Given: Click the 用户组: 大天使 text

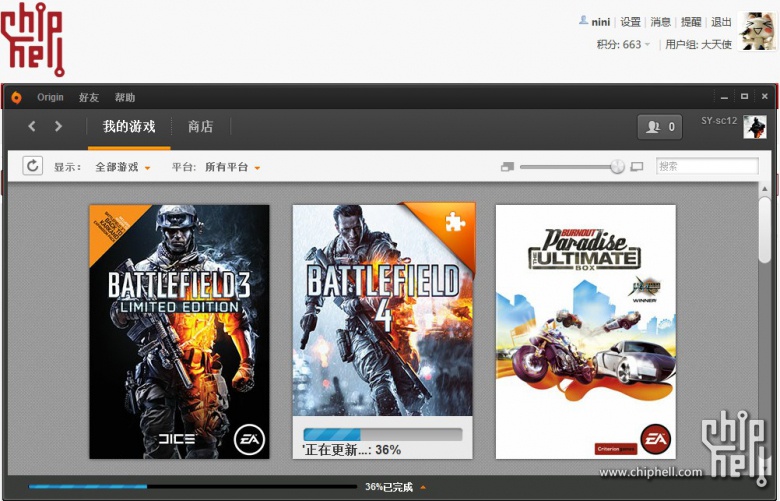Looking at the screenshot, I should (698, 44).
